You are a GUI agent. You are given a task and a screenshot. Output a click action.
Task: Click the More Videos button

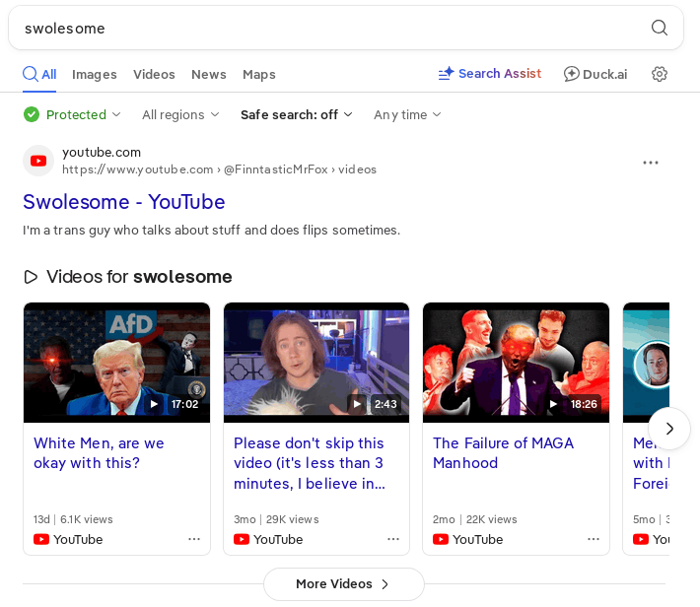343,584
